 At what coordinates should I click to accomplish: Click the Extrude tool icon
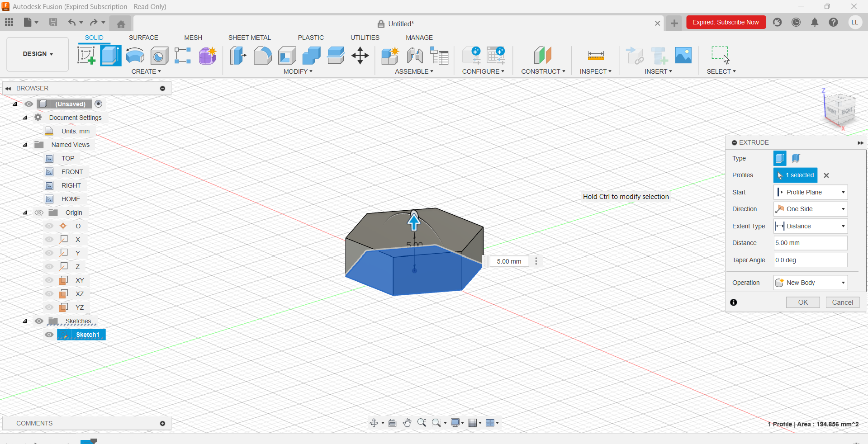(x=111, y=56)
